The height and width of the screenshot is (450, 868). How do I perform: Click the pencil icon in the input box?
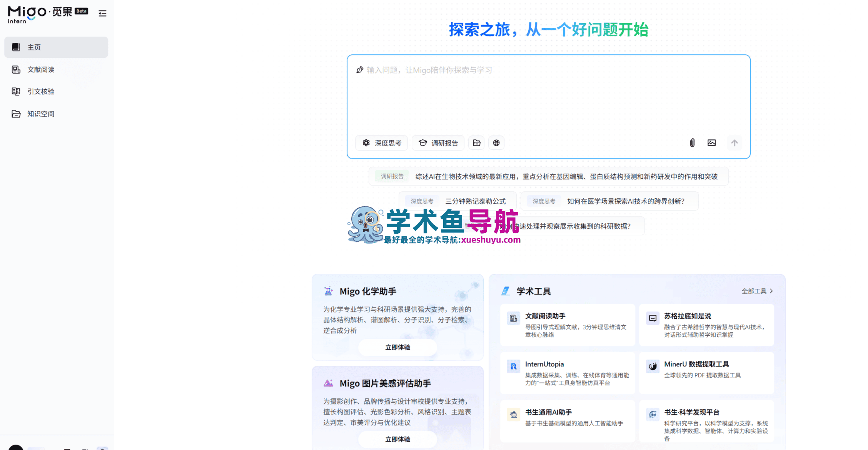[x=360, y=70]
